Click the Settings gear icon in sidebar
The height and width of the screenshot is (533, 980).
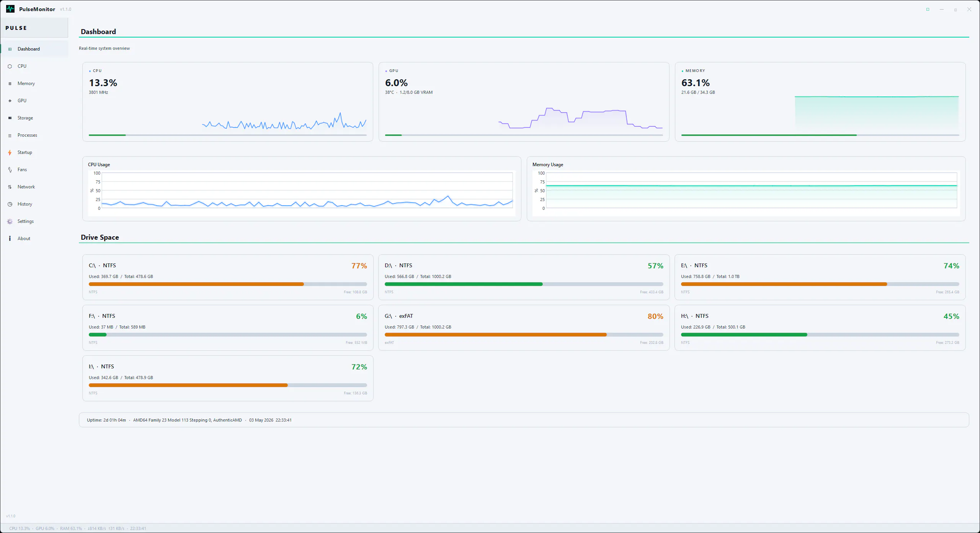click(10, 221)
